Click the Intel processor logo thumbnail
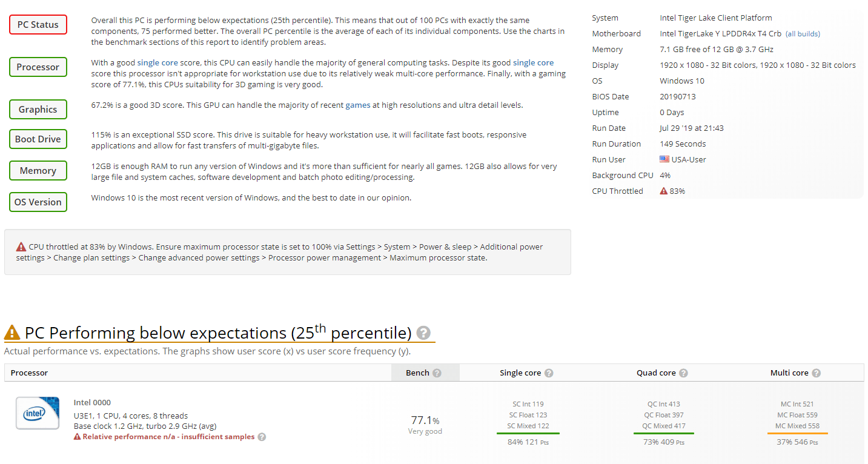The height and width of the screenshot is (464, 868). click(x=38, y=413)
